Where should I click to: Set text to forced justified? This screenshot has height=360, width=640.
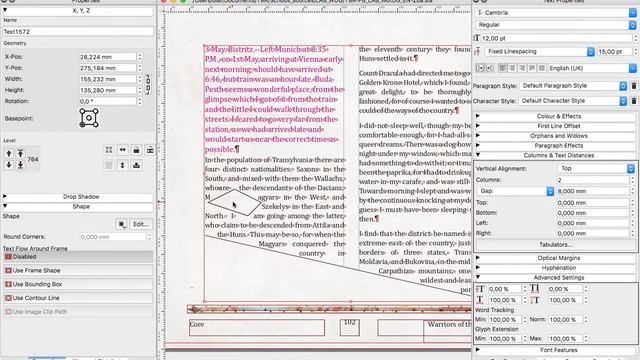[542, 68]
